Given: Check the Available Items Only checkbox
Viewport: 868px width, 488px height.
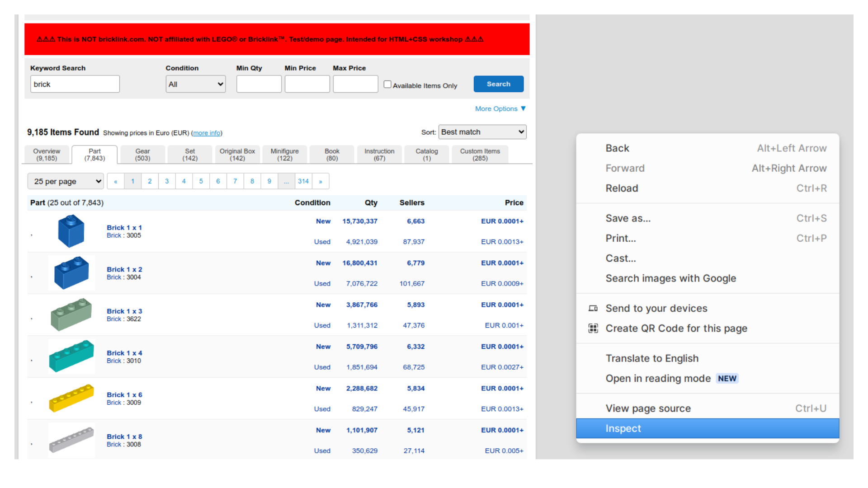Looking at the screenshot, I should click(387, 84).
